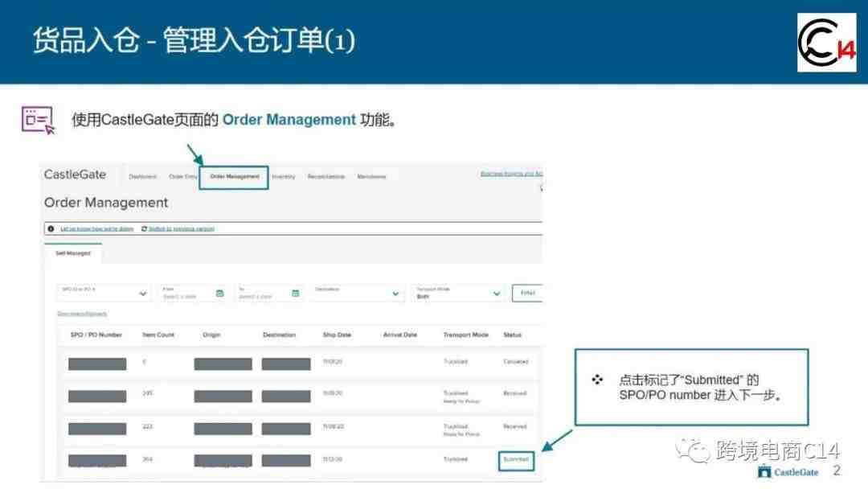Open the 'Let us know how we're doing' link
The image size is (868, 489).
(97, 228)
